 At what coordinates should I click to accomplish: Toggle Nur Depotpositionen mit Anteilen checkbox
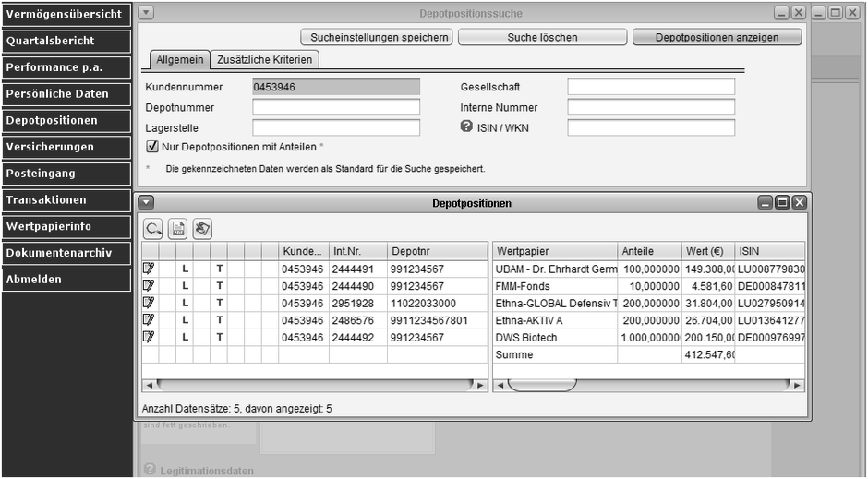click(152, 147)
